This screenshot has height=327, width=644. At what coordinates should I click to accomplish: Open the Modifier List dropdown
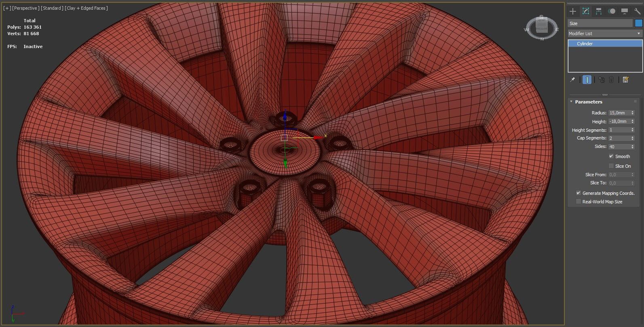pos(605,34)
